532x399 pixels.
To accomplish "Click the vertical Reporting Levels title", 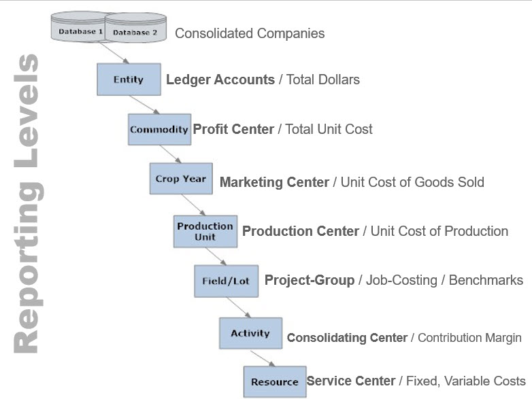I will (29, 204).
